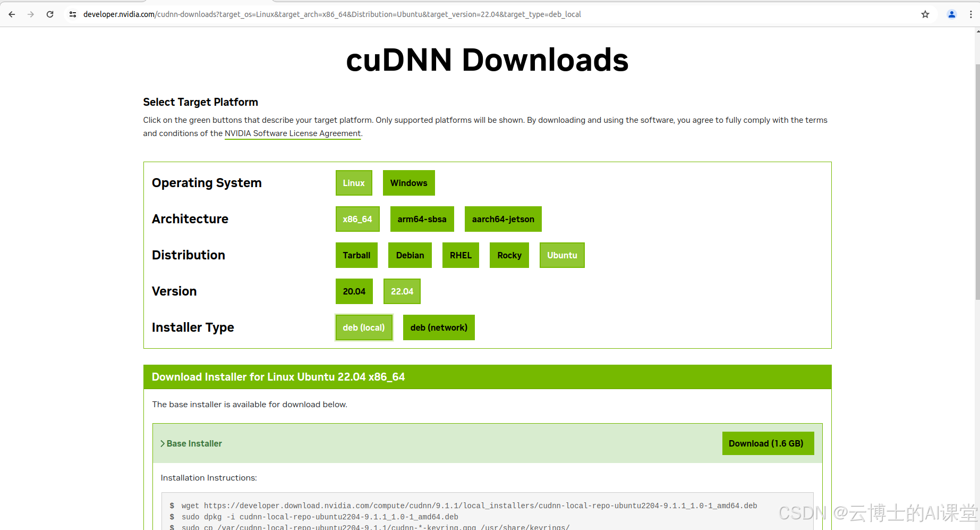Click the wget command line text

coord(469,506)
